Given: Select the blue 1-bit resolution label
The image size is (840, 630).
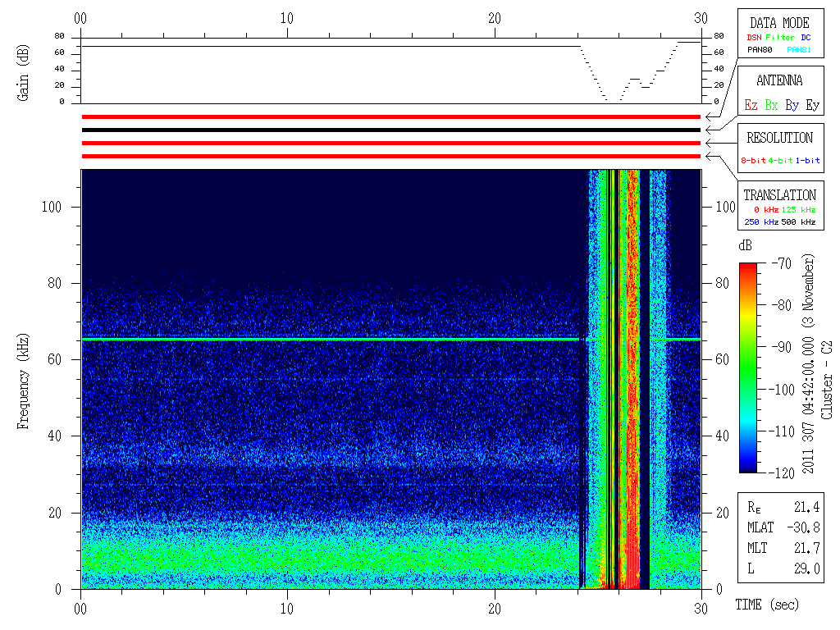Looking at the screenshot, I should click(x=807, y=161).
